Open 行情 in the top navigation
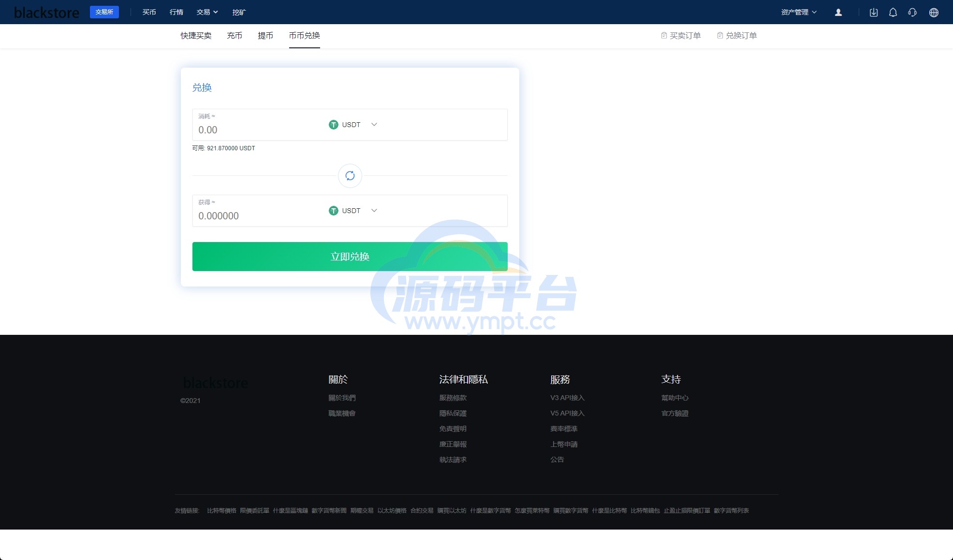 176,12
